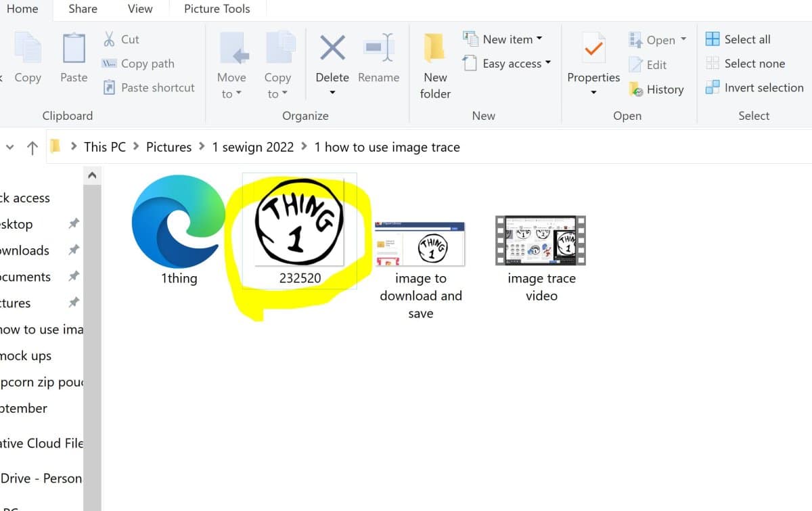Click the '232520' file name label
Viewport: 812px width, 511px height.
pyautogui.click(x=300, y=278)
